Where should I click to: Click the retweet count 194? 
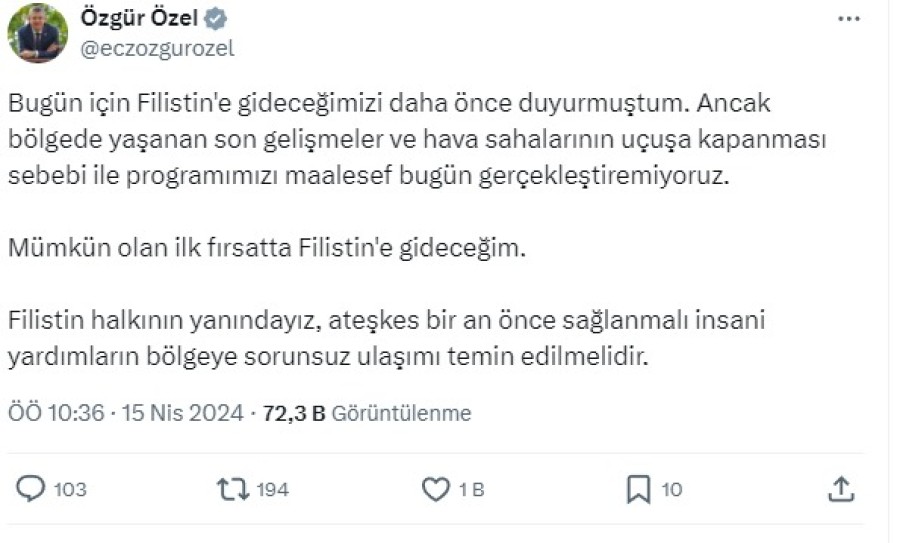pyautogui.click(x=272, y=489)
